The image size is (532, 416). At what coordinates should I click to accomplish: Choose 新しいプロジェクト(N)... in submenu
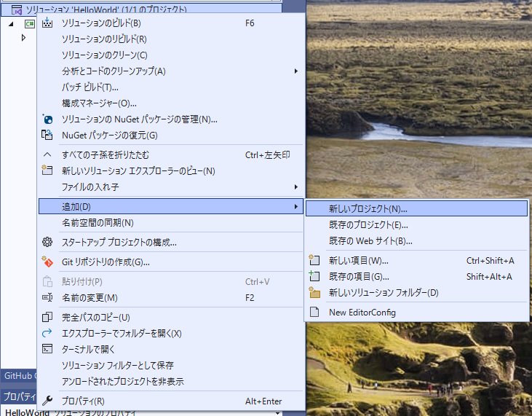click(416, 208)
